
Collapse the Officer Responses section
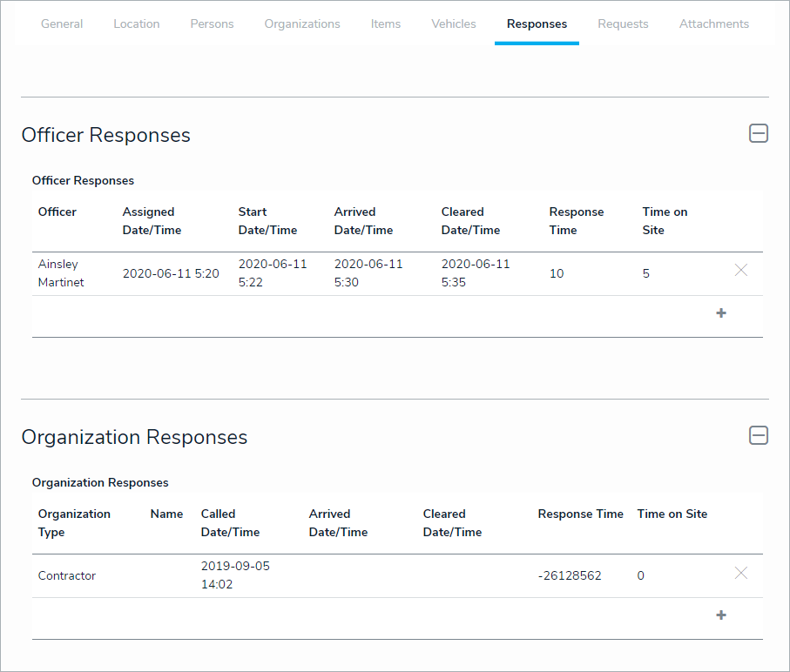coord(759,133)
